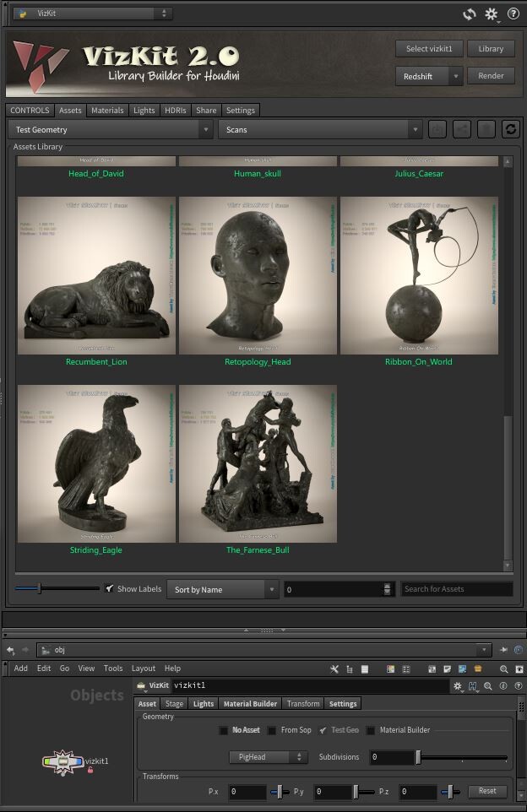Click the blue circular link icon beside path

coord(518,650)
